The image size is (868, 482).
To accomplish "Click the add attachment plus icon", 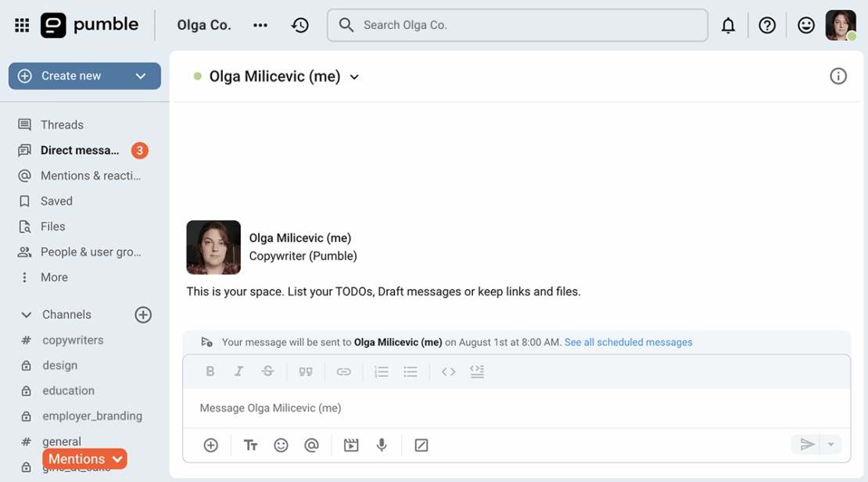I will [211, 445].
